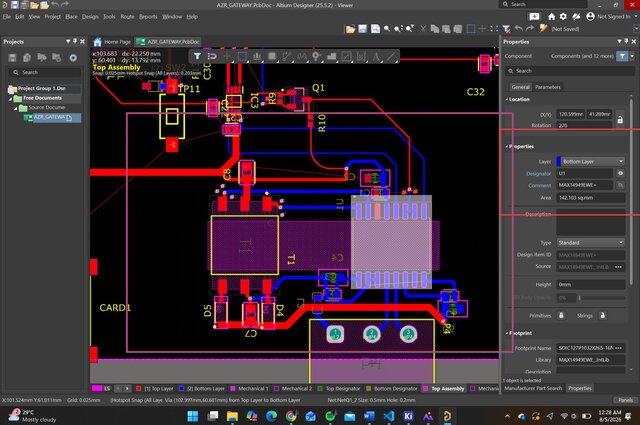Click the blue Bottom Layer color swatch

(x=559, y=161)
